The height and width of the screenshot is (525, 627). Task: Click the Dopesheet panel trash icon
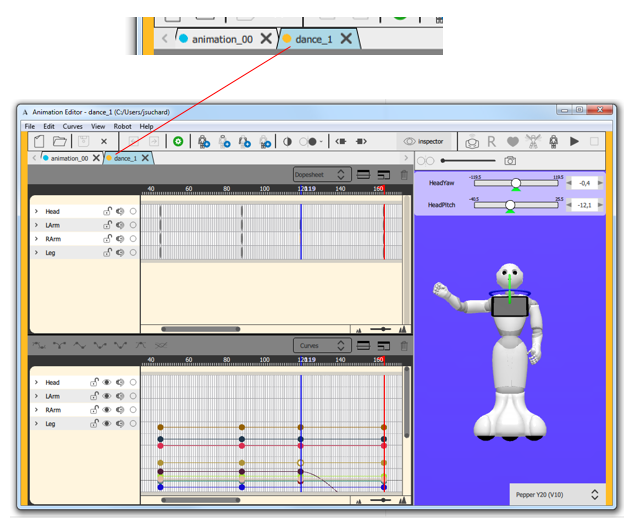(x=404, y=175)
